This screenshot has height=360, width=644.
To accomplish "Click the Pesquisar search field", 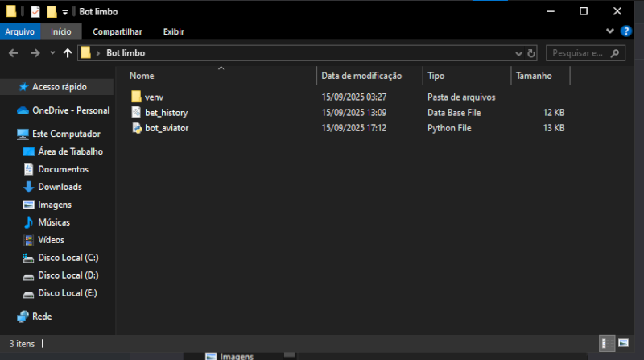I will coord(580,53).
